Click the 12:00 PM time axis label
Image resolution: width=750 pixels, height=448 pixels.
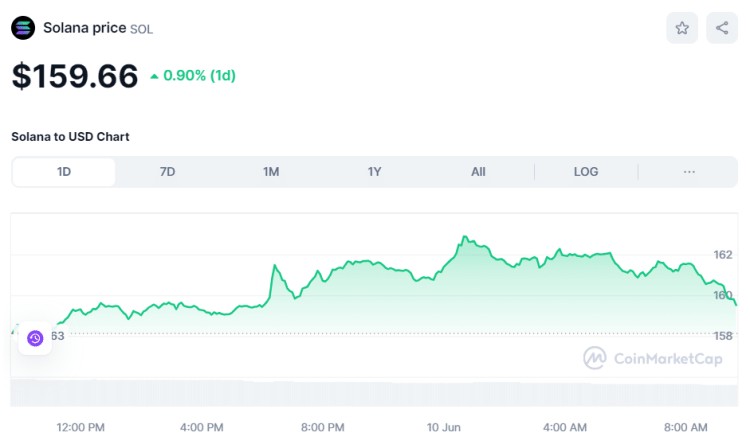tap(80, 427)
